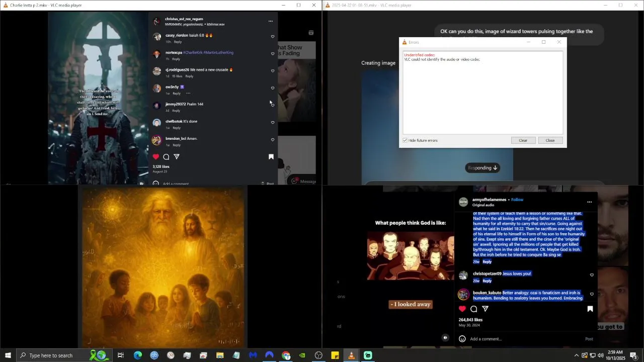The width and height of the screenshot is (644, 362).
Task: Toggle the red like heart under 3,128 likes post
Action: coord(156,157)
